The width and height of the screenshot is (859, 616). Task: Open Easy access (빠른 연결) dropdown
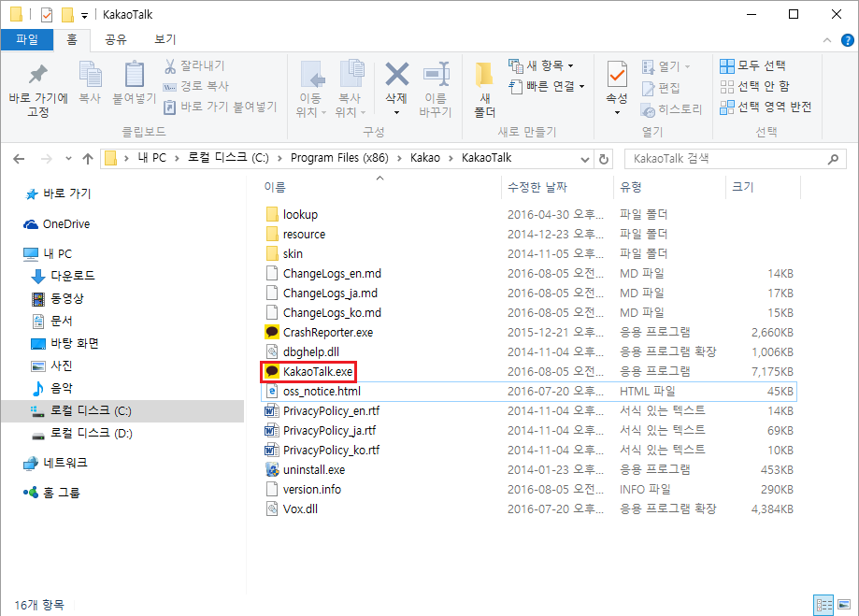547,86
